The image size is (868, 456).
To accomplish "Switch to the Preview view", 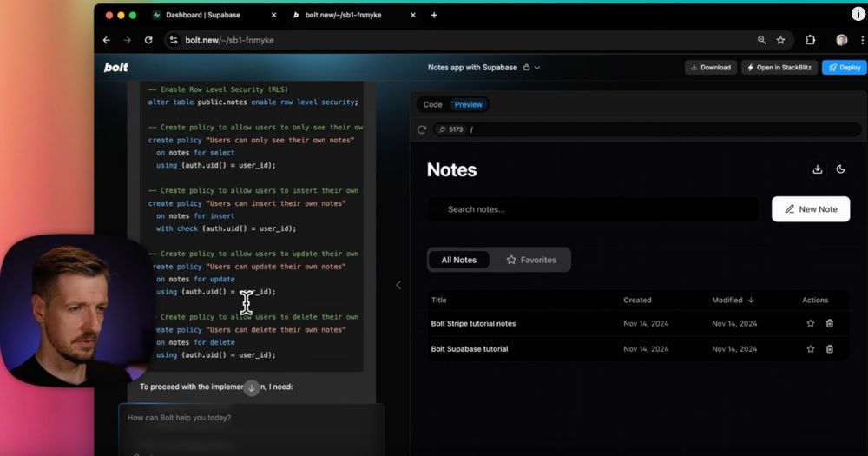I will point(469,104).
